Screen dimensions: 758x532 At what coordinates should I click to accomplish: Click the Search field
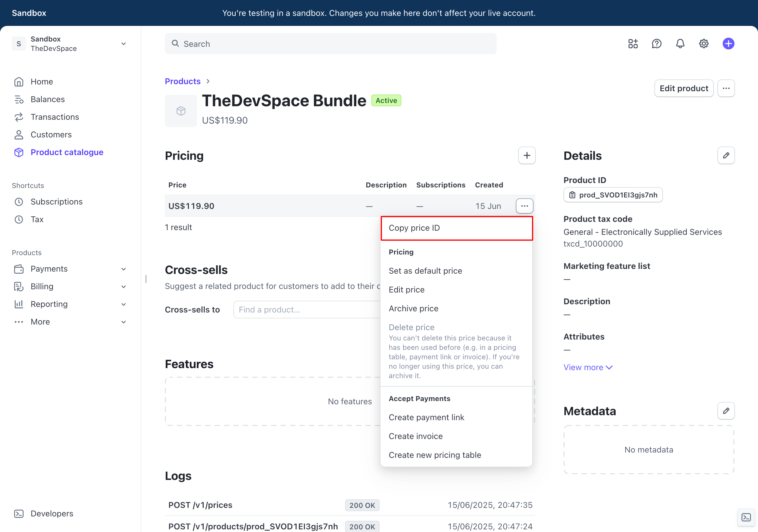[x=330, y=44]
